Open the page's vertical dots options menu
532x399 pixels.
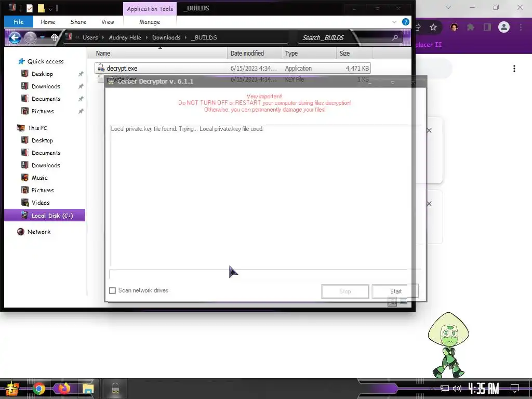coord(514,69)
